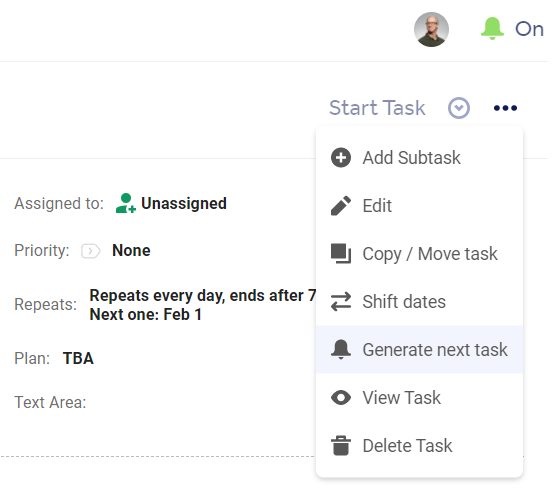
Task: Choose Generate next task from the menu
Action: point(419,350)
